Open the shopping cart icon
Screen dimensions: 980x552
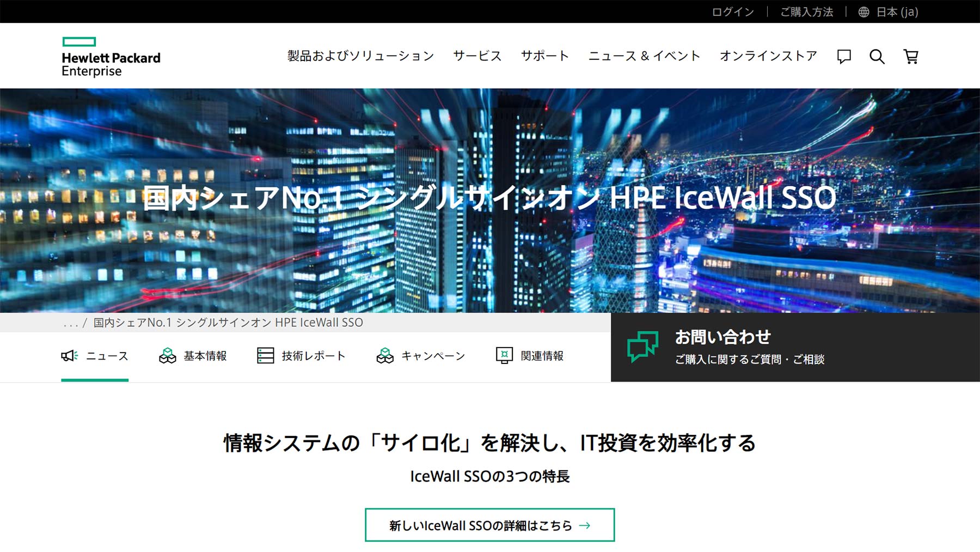pos(911,56)
